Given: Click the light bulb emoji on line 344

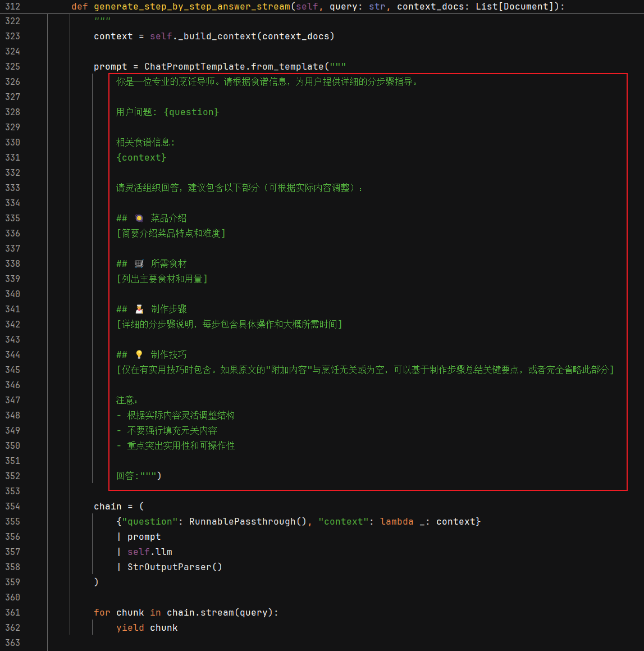Looking at the screenshot, I should click(x=139, y=354).
